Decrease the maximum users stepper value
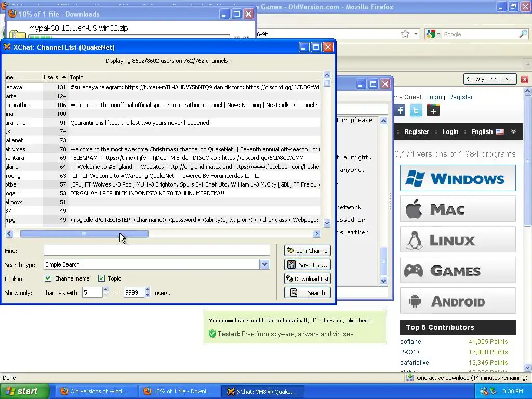The image size is (532, 399). 147,295
